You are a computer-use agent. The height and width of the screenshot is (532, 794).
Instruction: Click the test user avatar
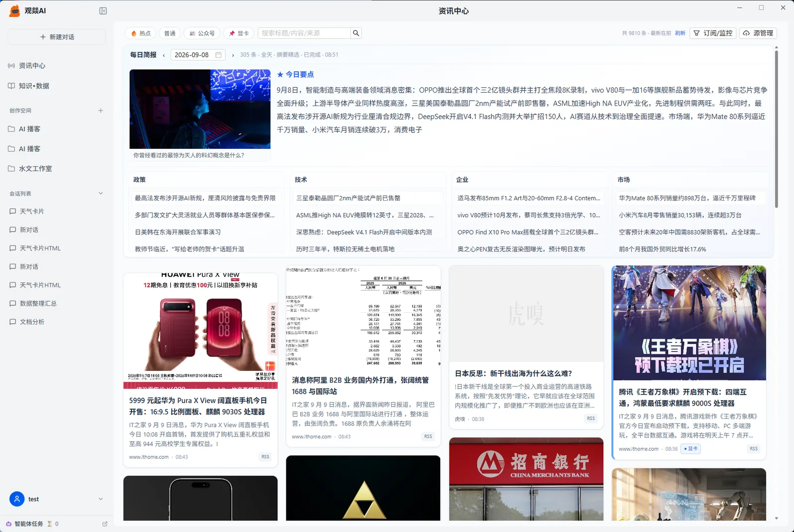coord(17,499)
